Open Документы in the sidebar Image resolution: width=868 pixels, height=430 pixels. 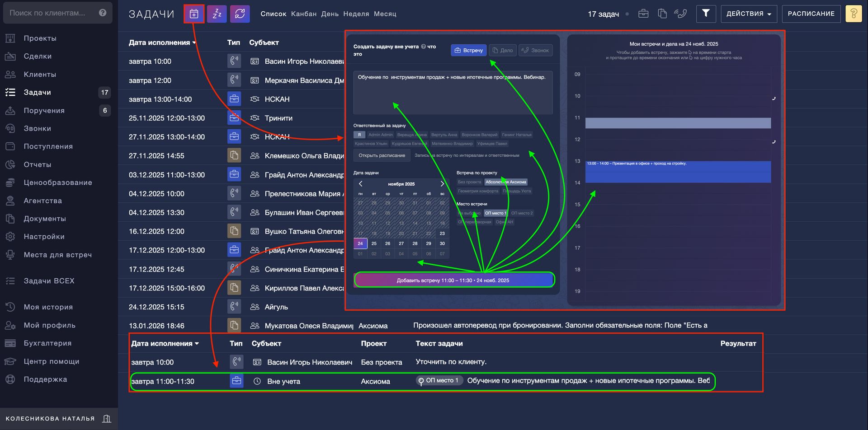45,219
